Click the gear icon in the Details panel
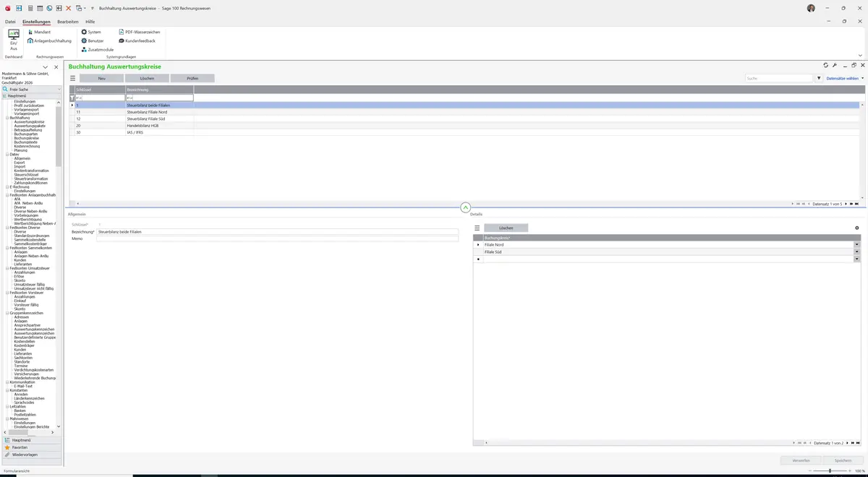Viewport: 868px width, 477px height. (857, 228)
